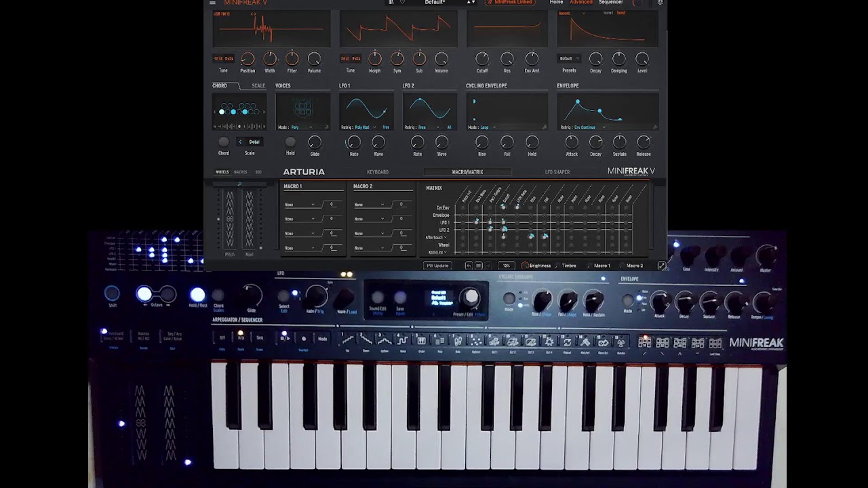Image resolution: width=868 pixels, height=488 pixels.
Task: Go to the Home view
Action: tap(556, 3)
